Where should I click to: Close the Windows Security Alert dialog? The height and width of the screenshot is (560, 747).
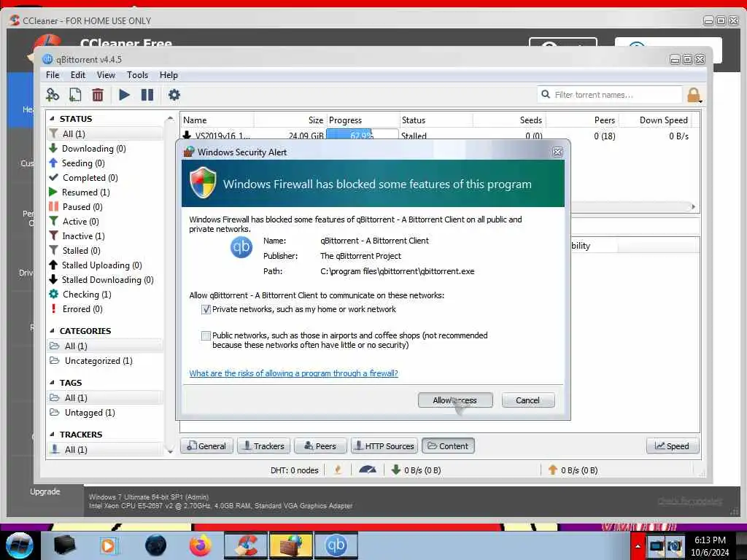[557, 152]
